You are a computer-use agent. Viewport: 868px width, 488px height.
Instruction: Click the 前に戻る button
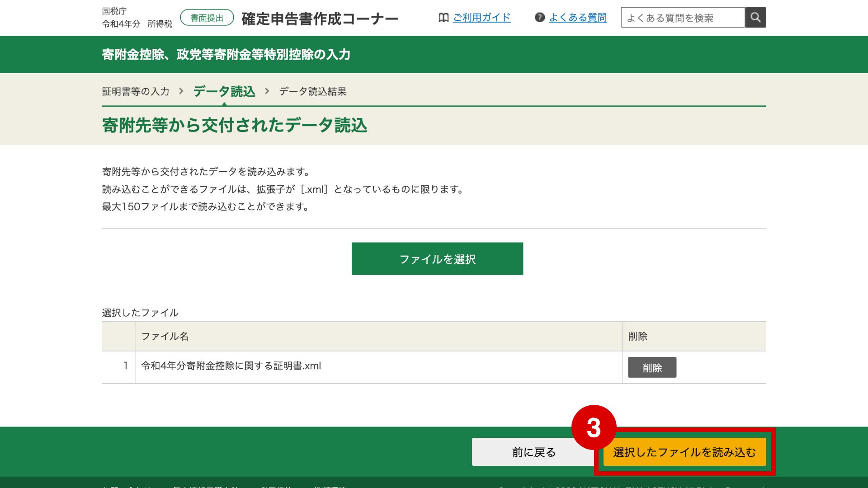coord(533,452)
